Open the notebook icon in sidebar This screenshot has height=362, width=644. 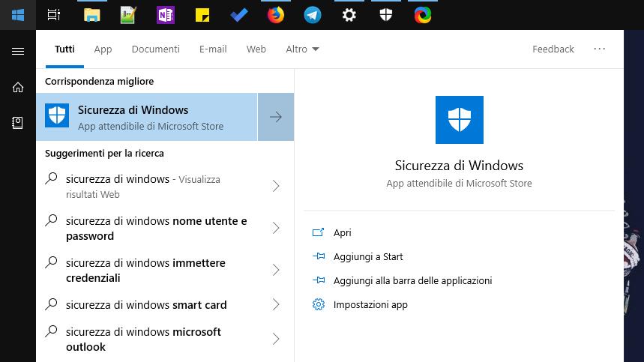(x=18, y=123)
